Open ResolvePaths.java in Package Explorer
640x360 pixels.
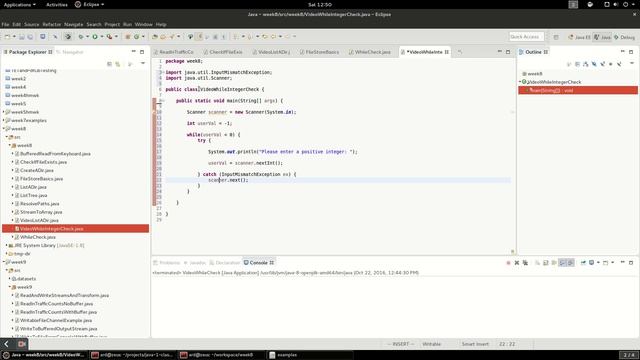point(39,204)
